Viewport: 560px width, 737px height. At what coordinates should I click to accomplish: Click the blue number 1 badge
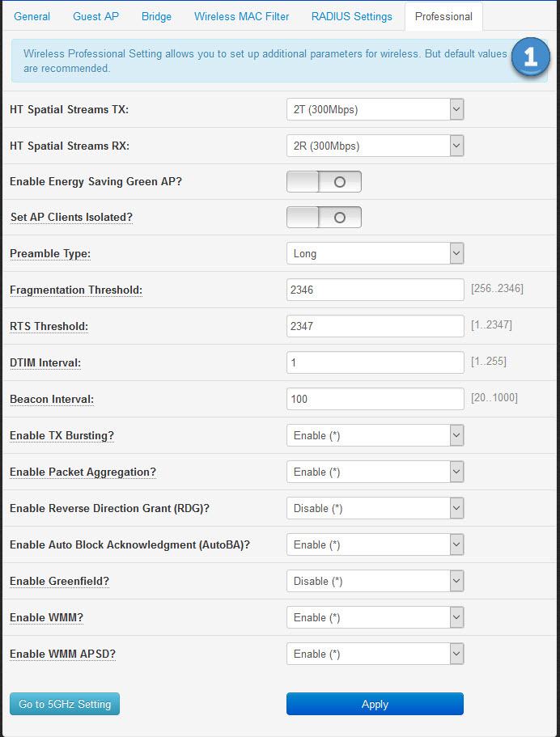[530, 57]
